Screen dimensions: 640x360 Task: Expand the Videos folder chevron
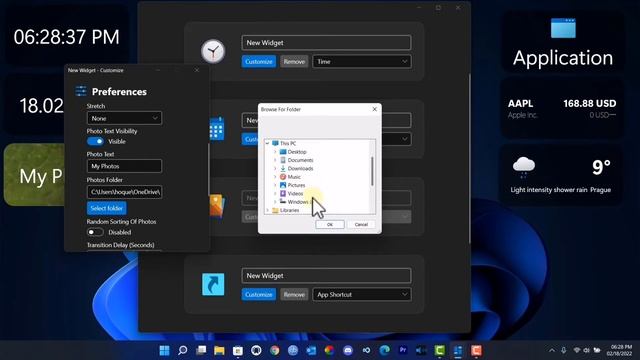click(275, 193)
